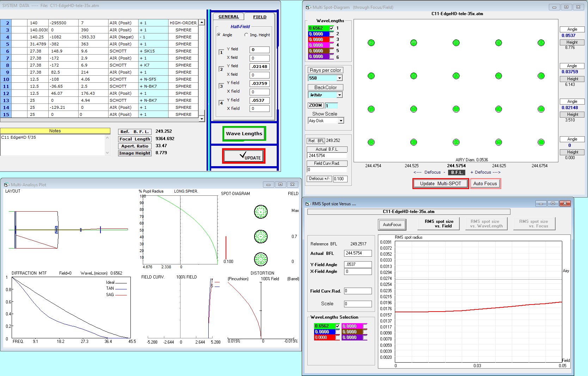Click the Multi-Analisys Plot window icon
Image resolution: width=588 pixels, height=376 pixels.
[6, 185]
